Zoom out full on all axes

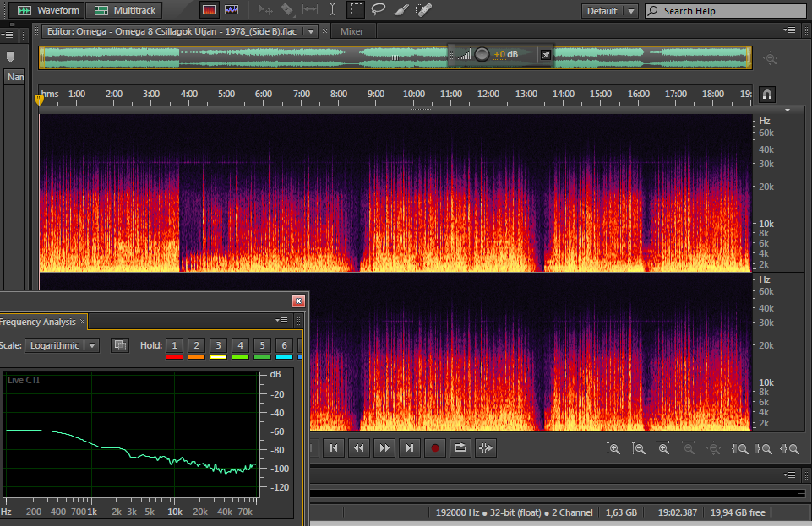pyautogui.click(x=714, y=448)
